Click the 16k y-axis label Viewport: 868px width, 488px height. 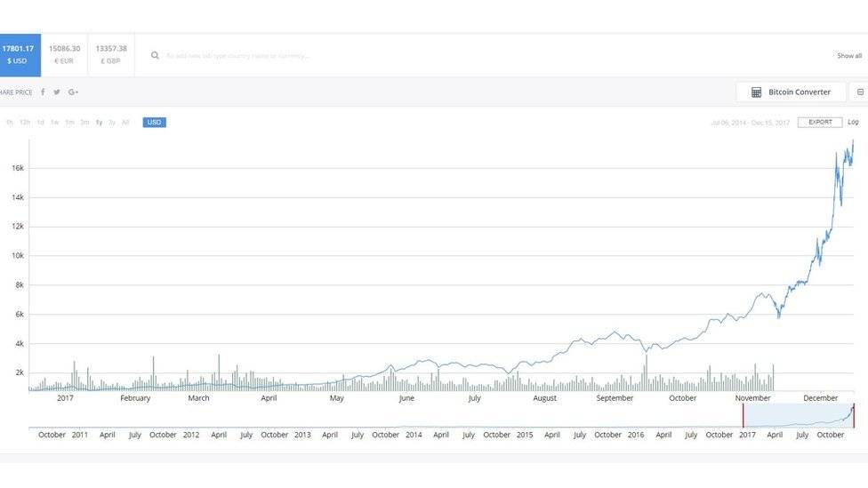18,168
